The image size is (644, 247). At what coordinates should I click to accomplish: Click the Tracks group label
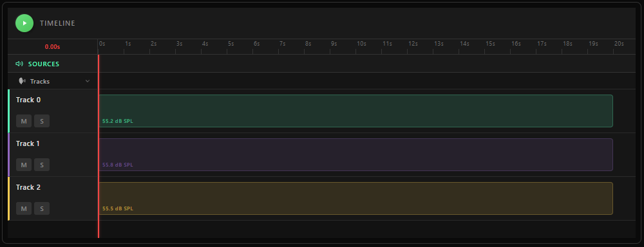[40, 81]
